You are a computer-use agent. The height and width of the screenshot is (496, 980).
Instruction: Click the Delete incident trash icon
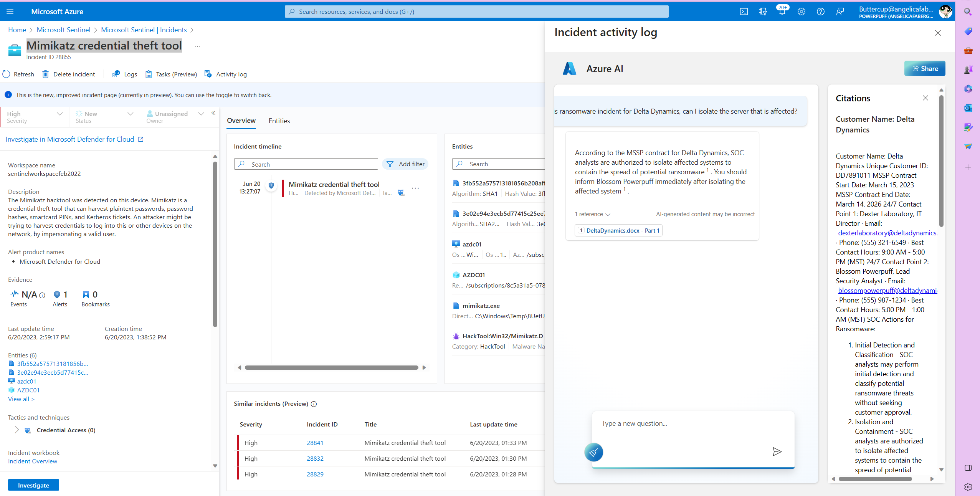(46, 74)
